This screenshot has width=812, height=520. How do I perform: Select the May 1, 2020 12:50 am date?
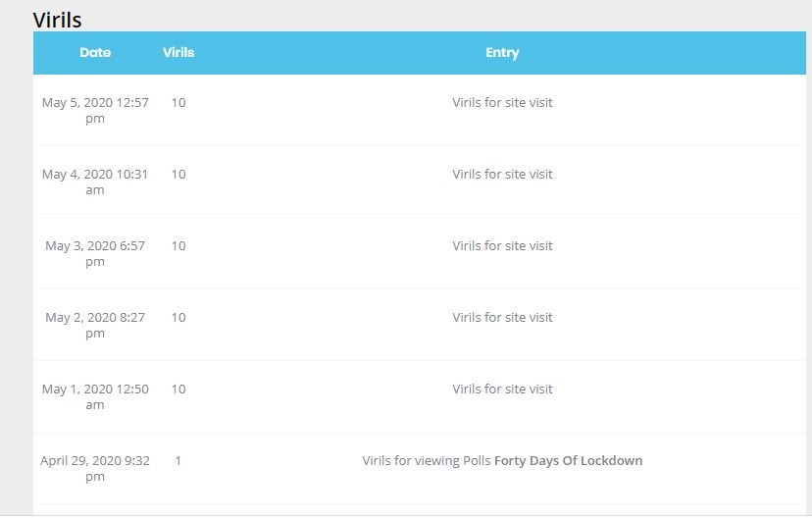tap(95, 396)
